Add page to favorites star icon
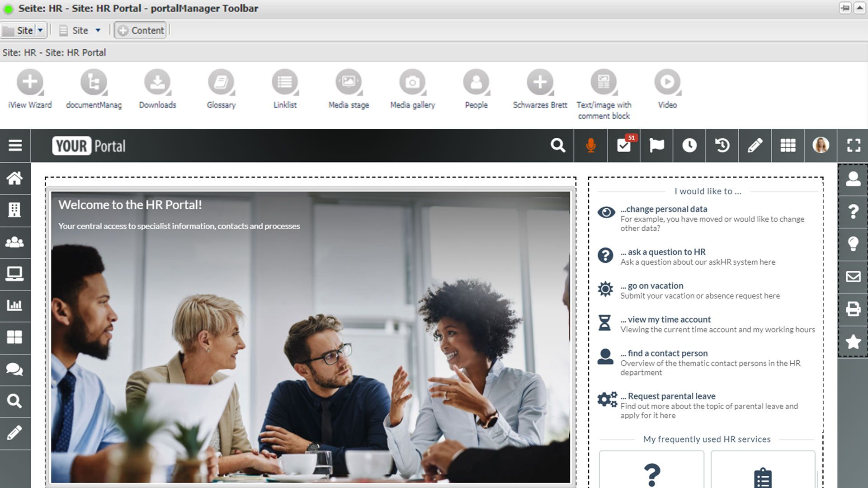This screenshot has height=488, width=868. click(x=853, y=342)
